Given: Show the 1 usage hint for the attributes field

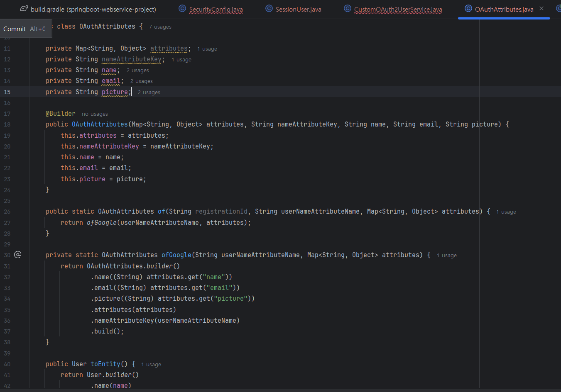Looking at the screenshot, I should pos(207,49).
